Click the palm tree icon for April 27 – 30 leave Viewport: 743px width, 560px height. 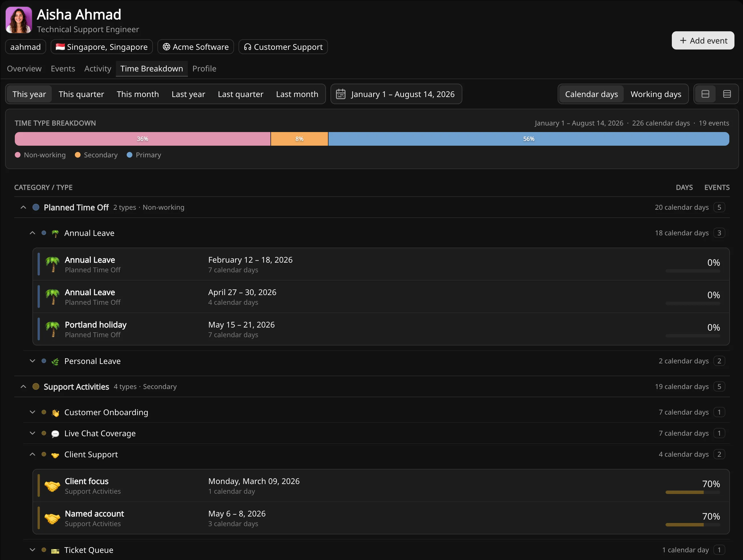[x=52, y=297]
